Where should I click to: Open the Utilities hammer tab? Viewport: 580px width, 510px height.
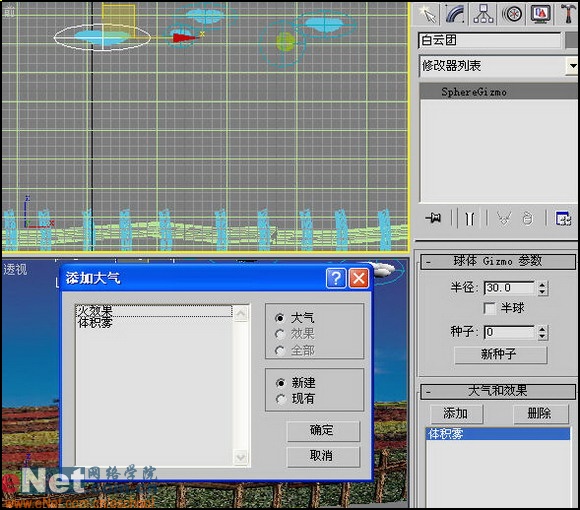tap(569, 14)
